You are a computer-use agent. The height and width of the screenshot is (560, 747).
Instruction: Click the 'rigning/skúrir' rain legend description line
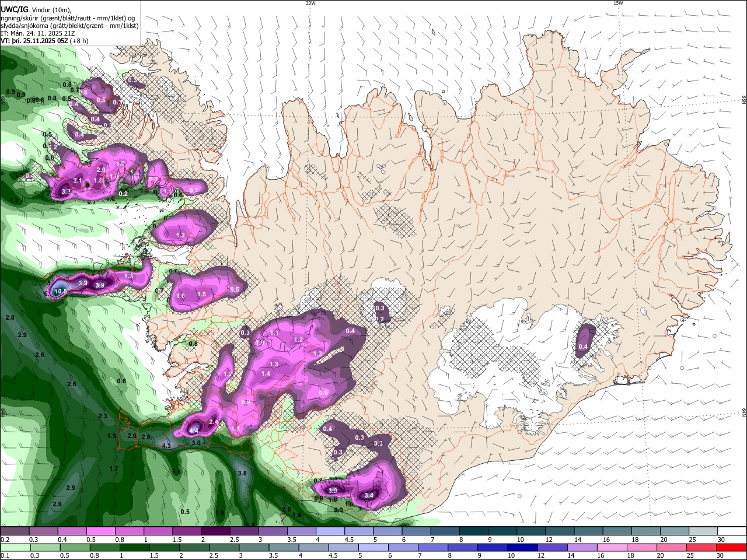click(68, 17)
